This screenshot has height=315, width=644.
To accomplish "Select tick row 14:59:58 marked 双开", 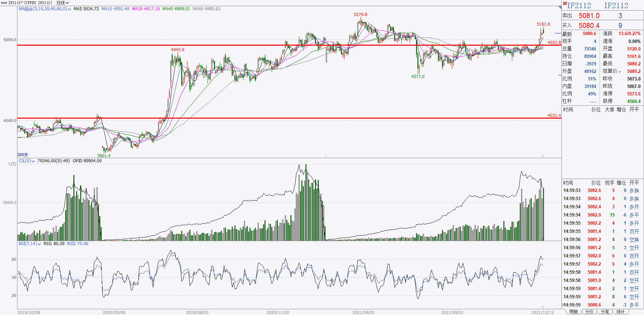I will coord(602,272).
